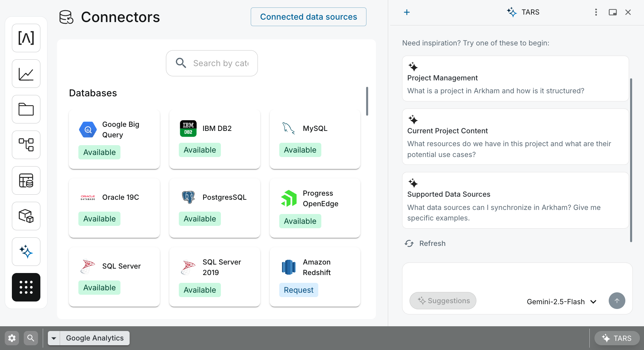Screen dimensions: 644x350
Task: Click Available badge on PostgresSQL
Action: 200,219
